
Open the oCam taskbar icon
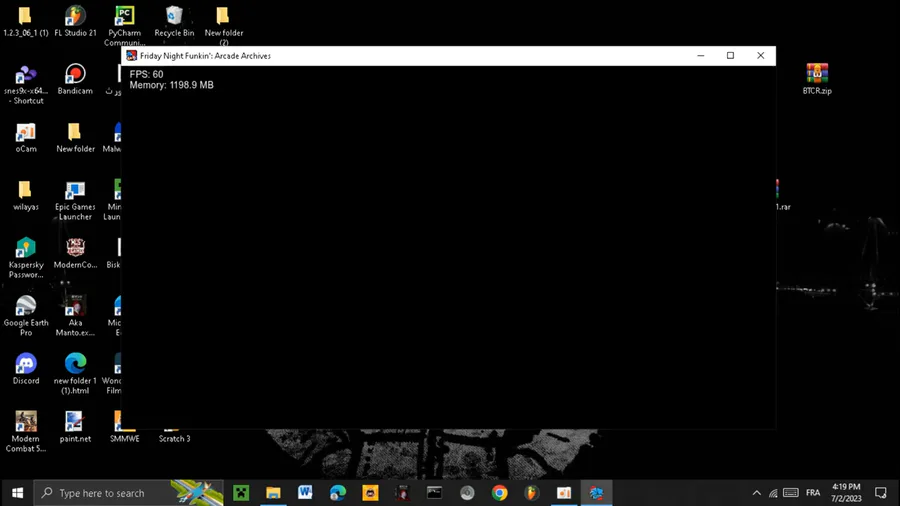pyautogui.click(x=564, y=493)
